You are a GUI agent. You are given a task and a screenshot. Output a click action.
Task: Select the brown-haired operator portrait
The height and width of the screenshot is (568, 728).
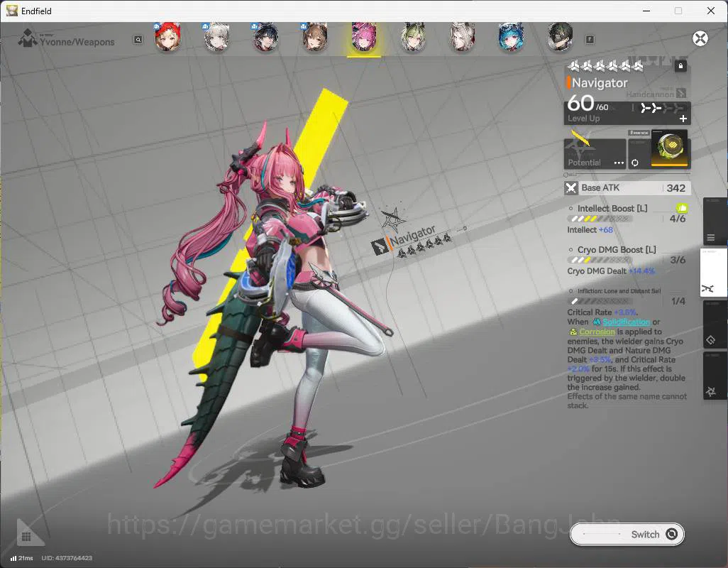point(315,37)
